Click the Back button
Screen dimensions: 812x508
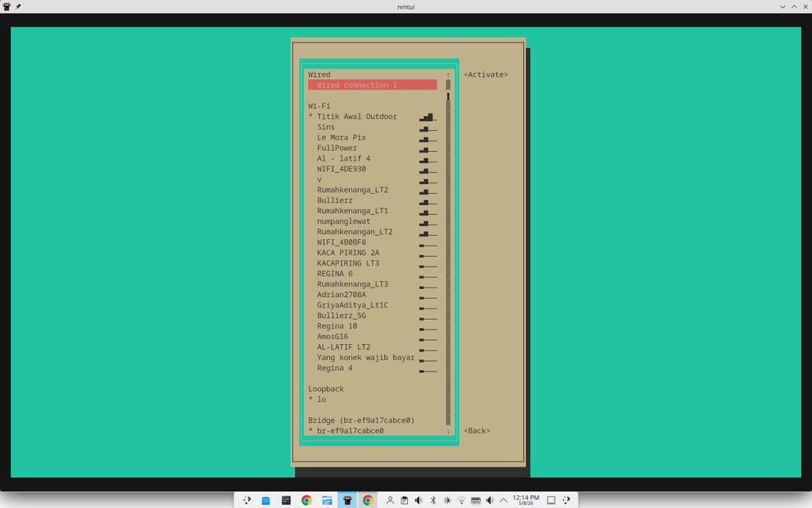click(x=477, y=431)
